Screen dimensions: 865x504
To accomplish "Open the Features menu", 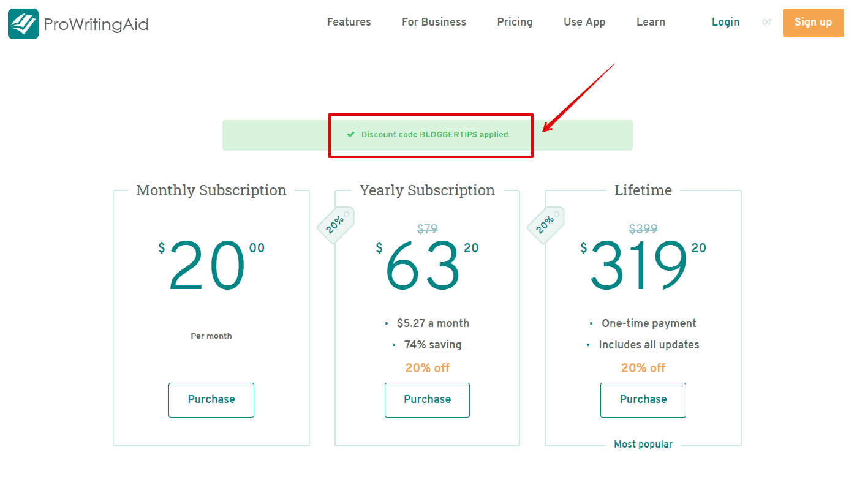I will coord(349,22).
